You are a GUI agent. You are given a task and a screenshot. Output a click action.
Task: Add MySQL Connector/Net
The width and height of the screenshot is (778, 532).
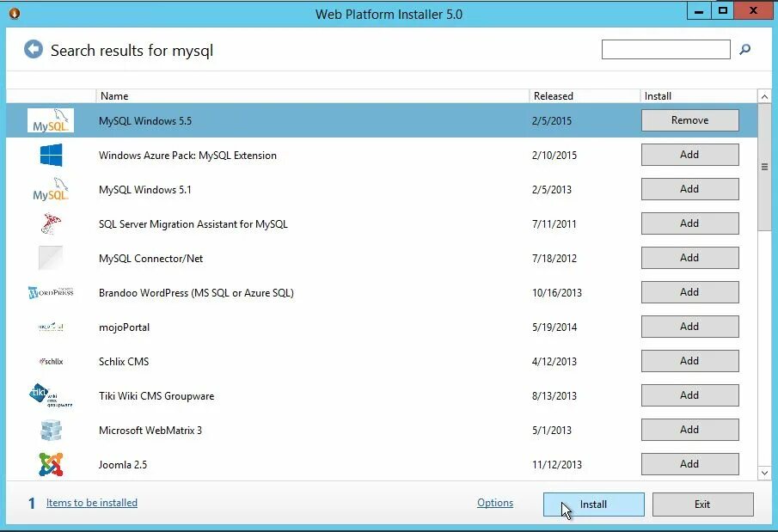689,258
